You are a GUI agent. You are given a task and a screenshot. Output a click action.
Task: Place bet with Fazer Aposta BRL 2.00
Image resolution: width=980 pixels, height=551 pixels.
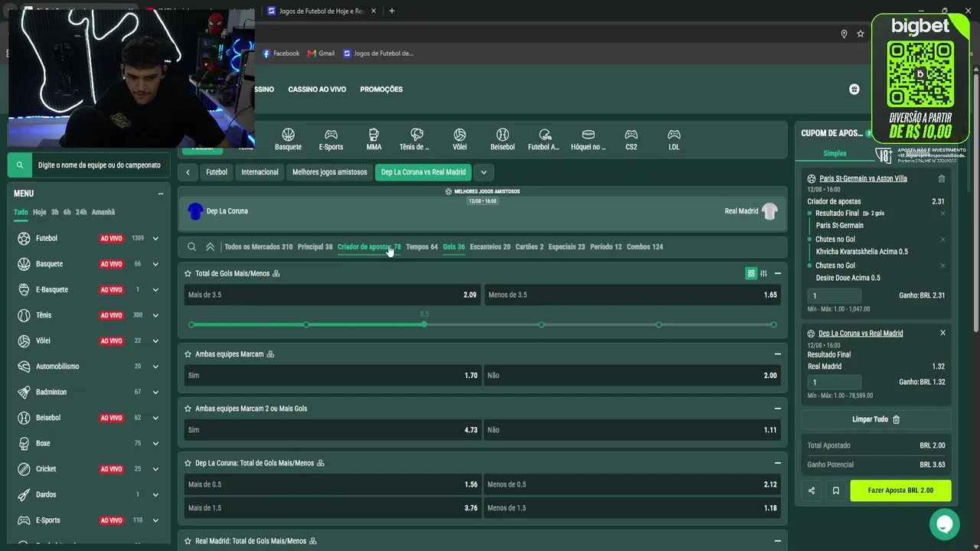[900, 491]
